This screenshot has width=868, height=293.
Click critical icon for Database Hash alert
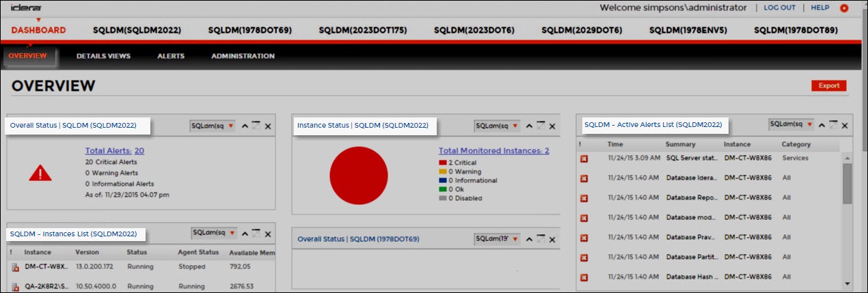coord(584,277)
